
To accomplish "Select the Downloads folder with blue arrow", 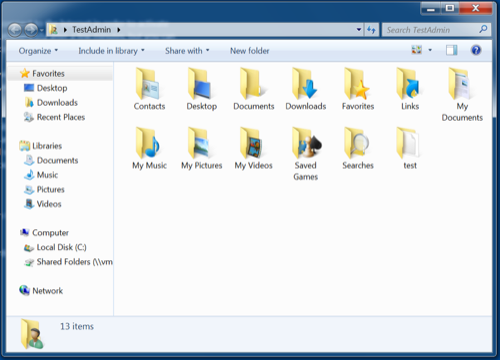I will tap(305, 83).
